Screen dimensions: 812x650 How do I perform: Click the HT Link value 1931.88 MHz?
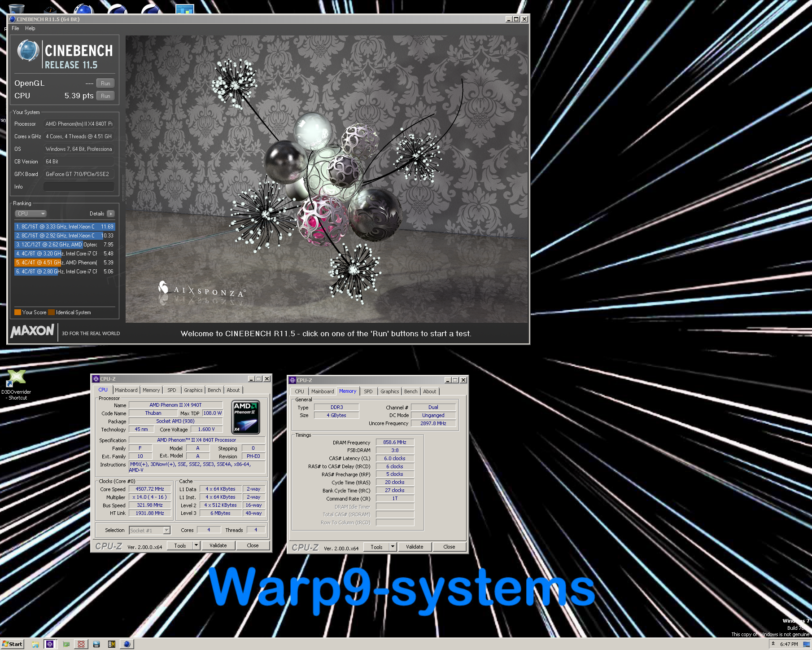tap(150, 514)
